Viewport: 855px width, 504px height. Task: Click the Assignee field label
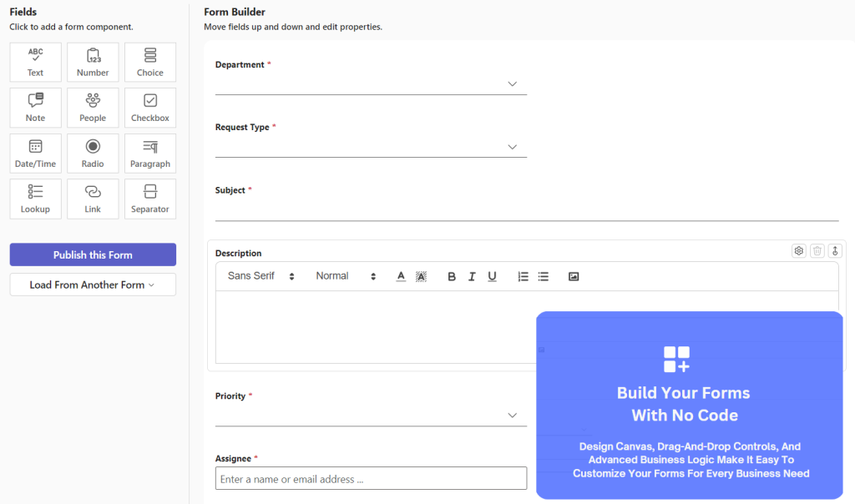pyautogui.click(x=234, y=459)
